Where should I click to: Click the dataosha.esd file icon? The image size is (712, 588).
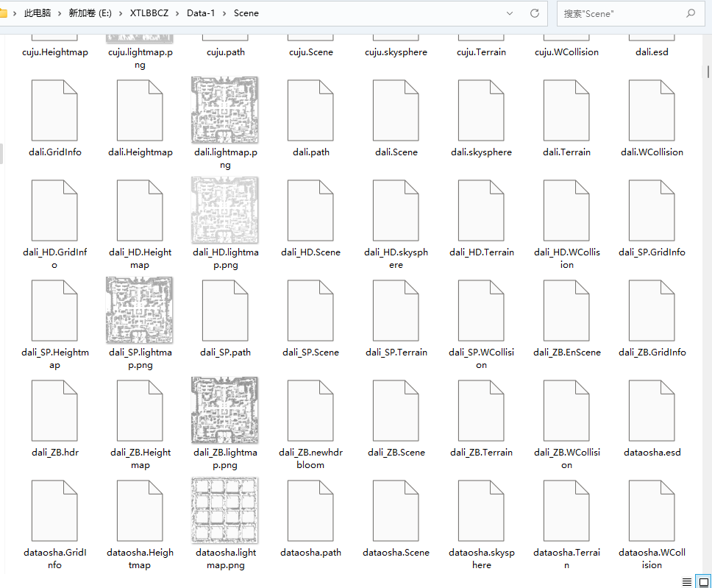click(652, 410)
